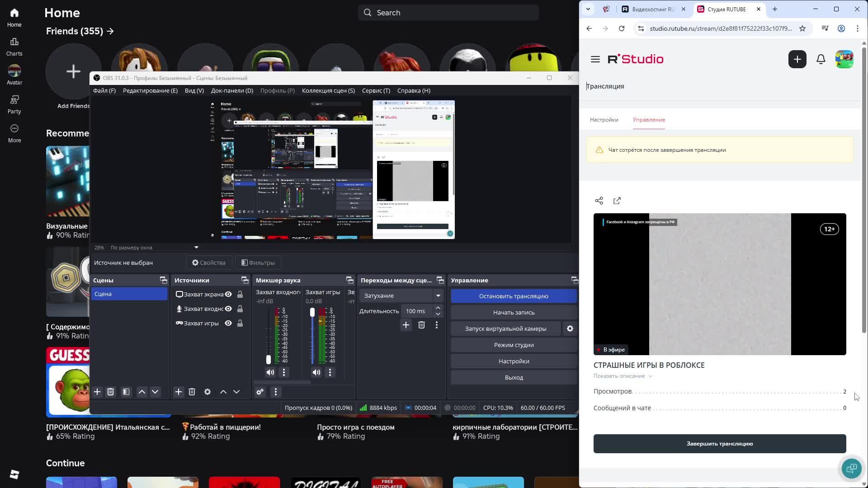This screenshot has width=868, height=488.
Task: Lock the Захват входного source
Action: tap(240, 309)
